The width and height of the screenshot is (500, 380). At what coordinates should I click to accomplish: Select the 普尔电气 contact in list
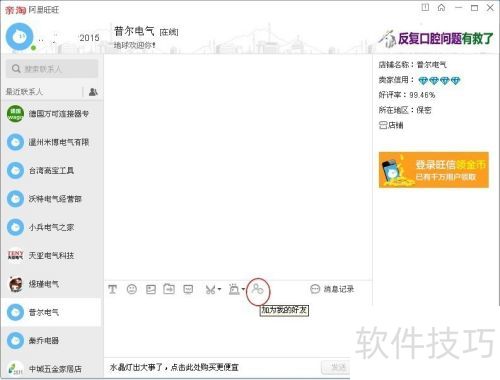click(x=52, y=312)
